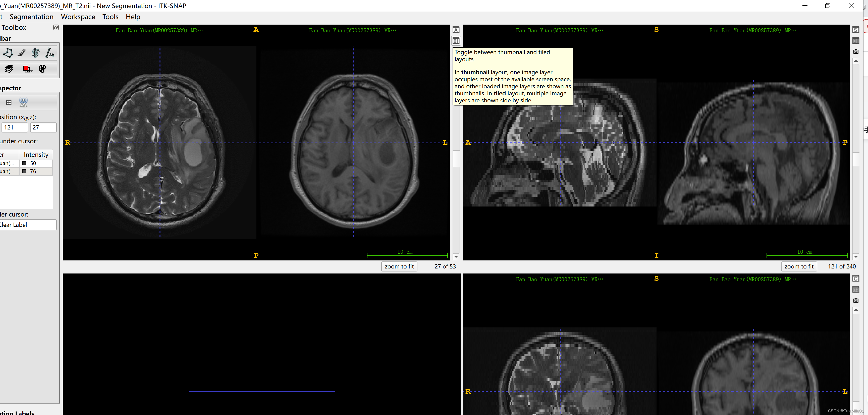Image resolution: width=868 pixels, height=415 pixels.
Task: Toggle sagittal view tiled layout button
Action: (x=855, y=41)
